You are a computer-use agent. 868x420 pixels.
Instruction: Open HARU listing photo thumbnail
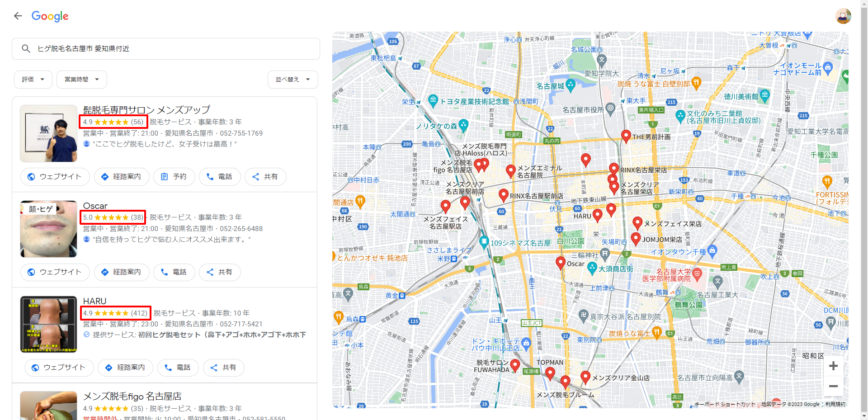(x=48, y=324)
